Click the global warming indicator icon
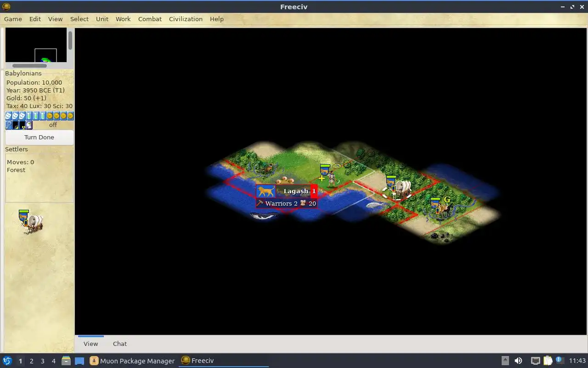This screenshot has height=368, width=588. [16, 125]
